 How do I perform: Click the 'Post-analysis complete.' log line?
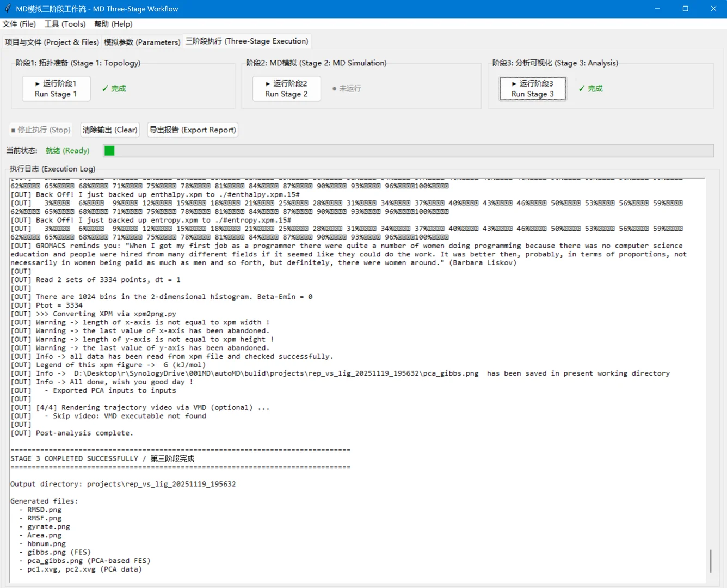click(72, 433)
